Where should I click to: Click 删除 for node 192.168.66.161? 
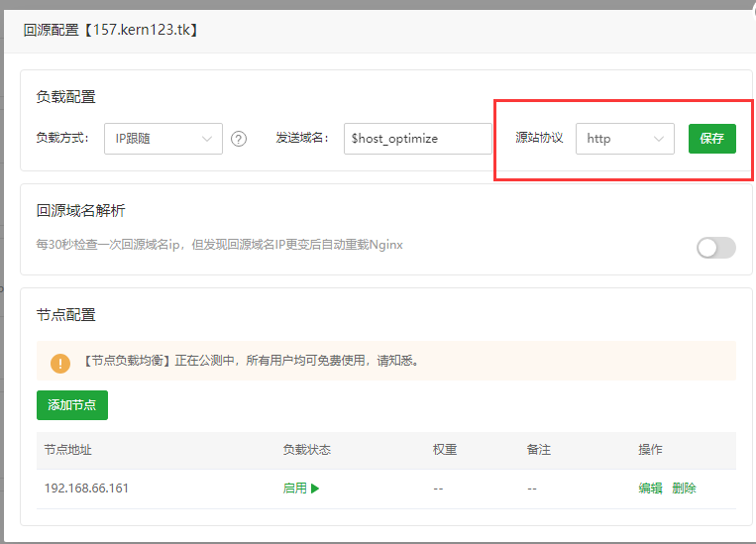[x=684, y=489]
